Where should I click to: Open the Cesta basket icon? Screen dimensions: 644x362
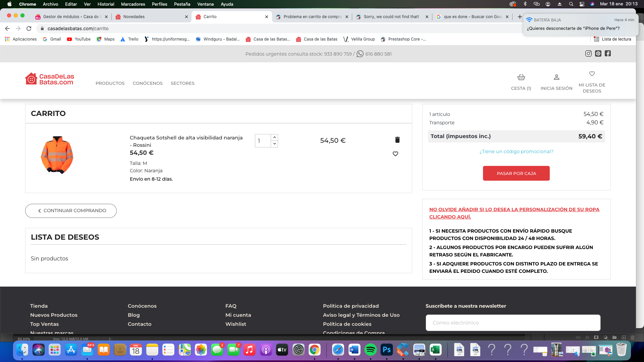(521, 77)
